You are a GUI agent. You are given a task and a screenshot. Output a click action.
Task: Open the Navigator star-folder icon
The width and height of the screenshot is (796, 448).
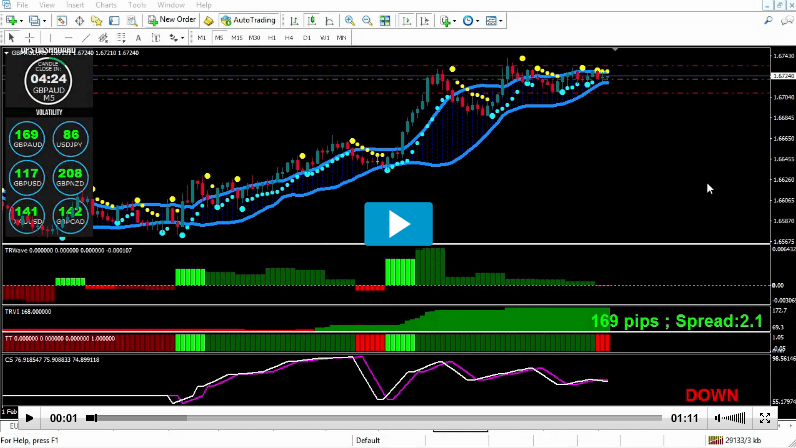coord(96,21)
